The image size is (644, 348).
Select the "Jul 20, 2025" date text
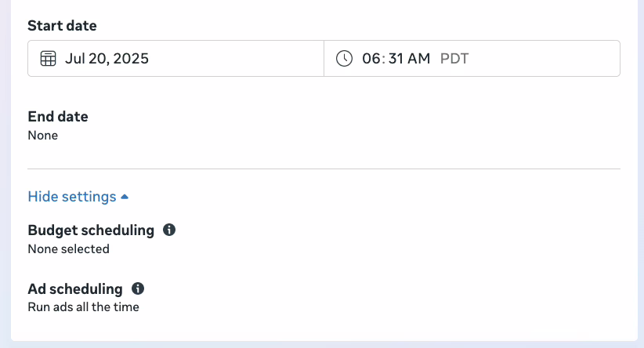(x=107, y=59)
